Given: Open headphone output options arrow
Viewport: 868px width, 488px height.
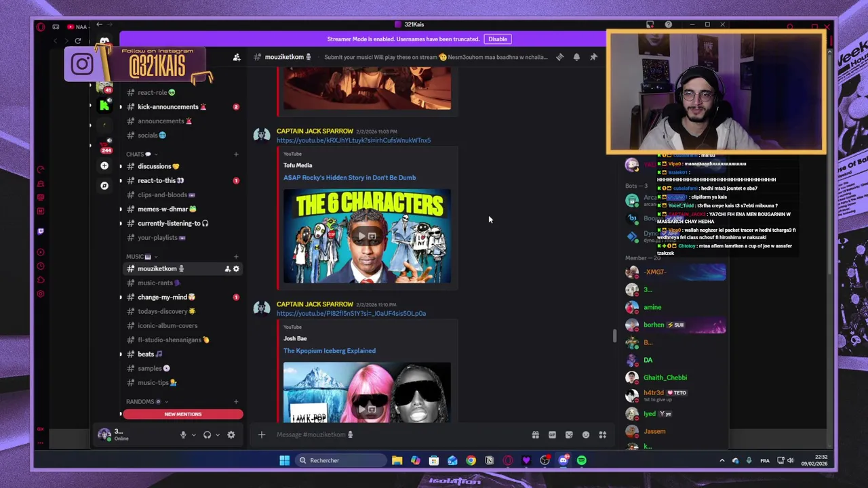Looking at the screenshot, I should pos(217,435).
